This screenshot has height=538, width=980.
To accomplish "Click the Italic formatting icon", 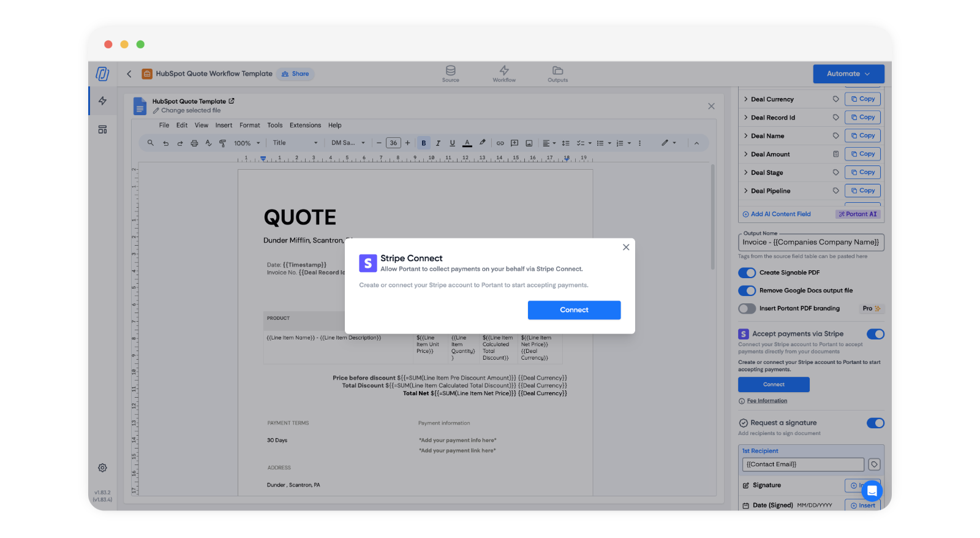I will (x=438, y=143).
